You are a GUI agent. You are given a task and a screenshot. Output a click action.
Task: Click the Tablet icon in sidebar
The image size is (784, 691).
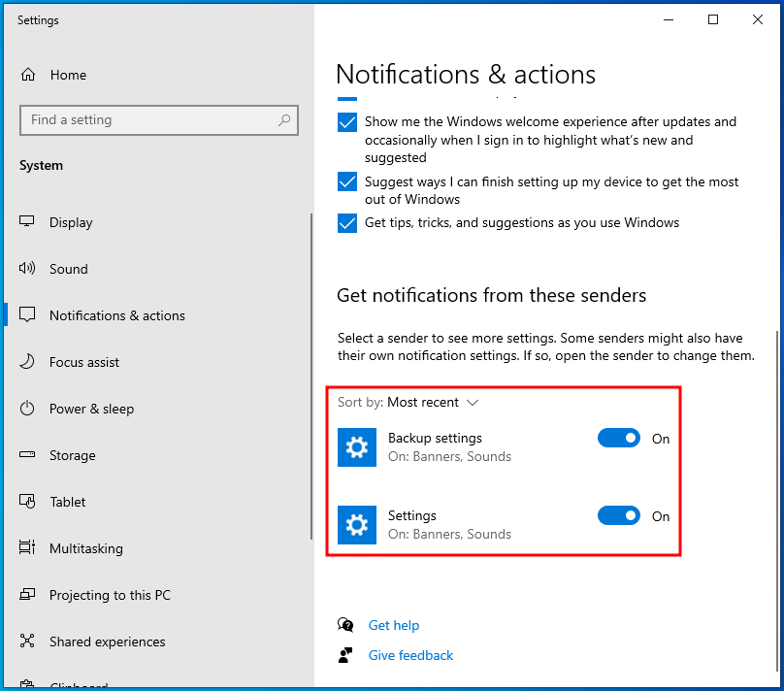click(x=27, y=501)
